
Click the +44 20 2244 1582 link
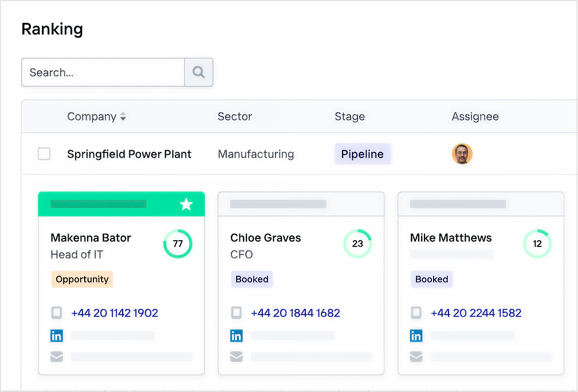point(476,313)
